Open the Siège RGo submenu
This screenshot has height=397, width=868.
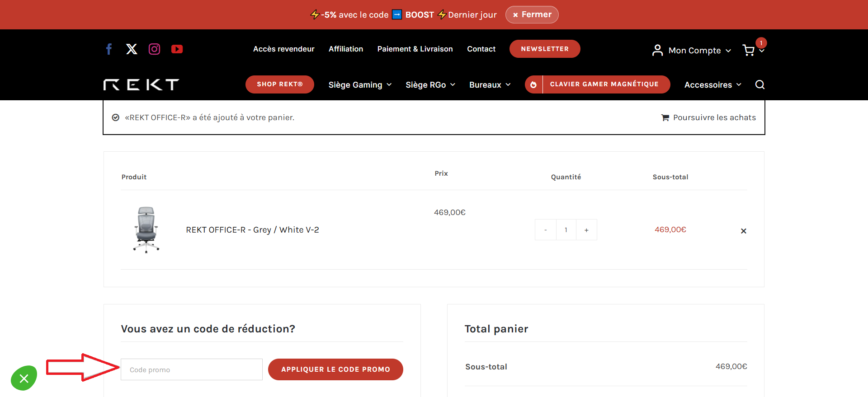pyautogui.click(x=430, y=85)
